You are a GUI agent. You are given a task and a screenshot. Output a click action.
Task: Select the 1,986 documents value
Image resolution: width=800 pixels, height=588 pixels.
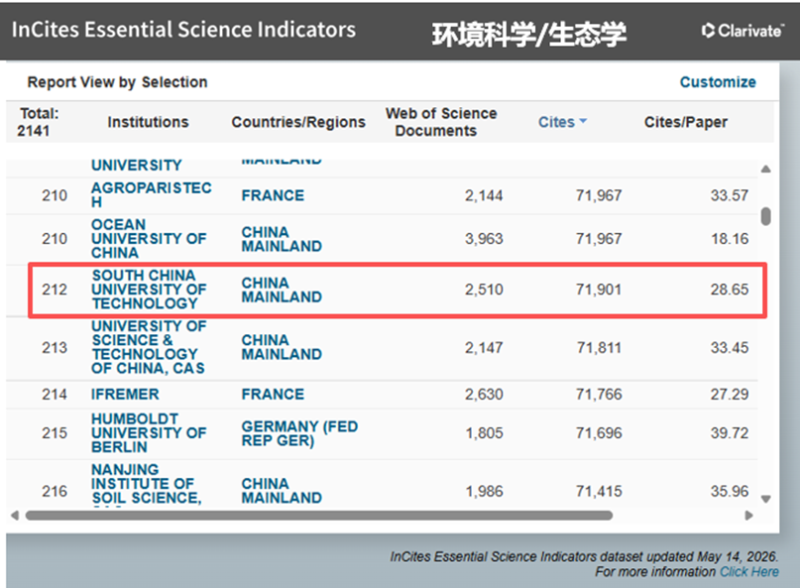[484, 491]
